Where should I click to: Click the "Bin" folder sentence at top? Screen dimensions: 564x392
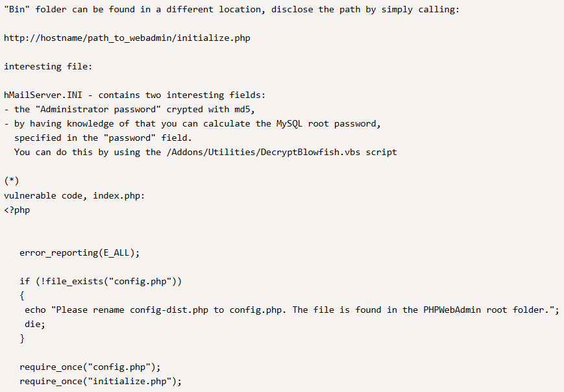tap(232, 9)
